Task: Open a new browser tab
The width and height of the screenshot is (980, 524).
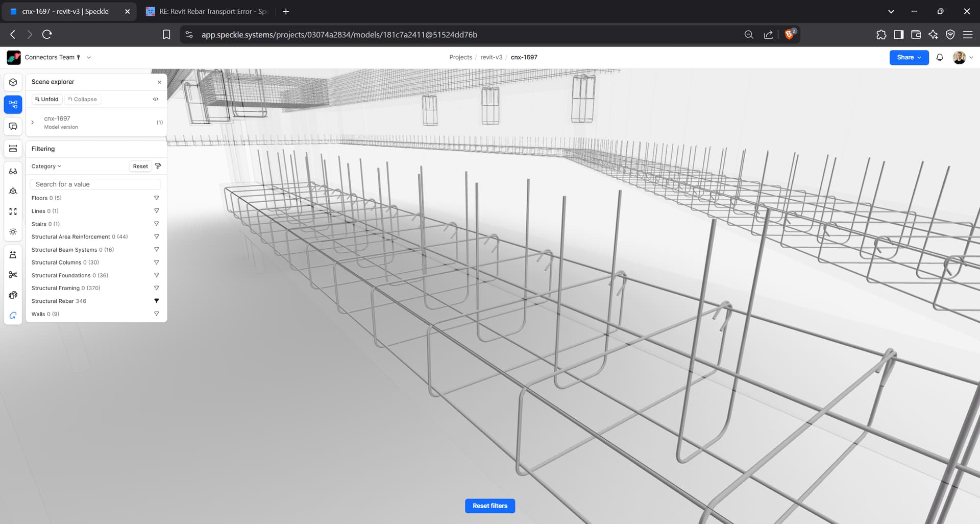Action: pyautogui.click(x=286, y=11)
